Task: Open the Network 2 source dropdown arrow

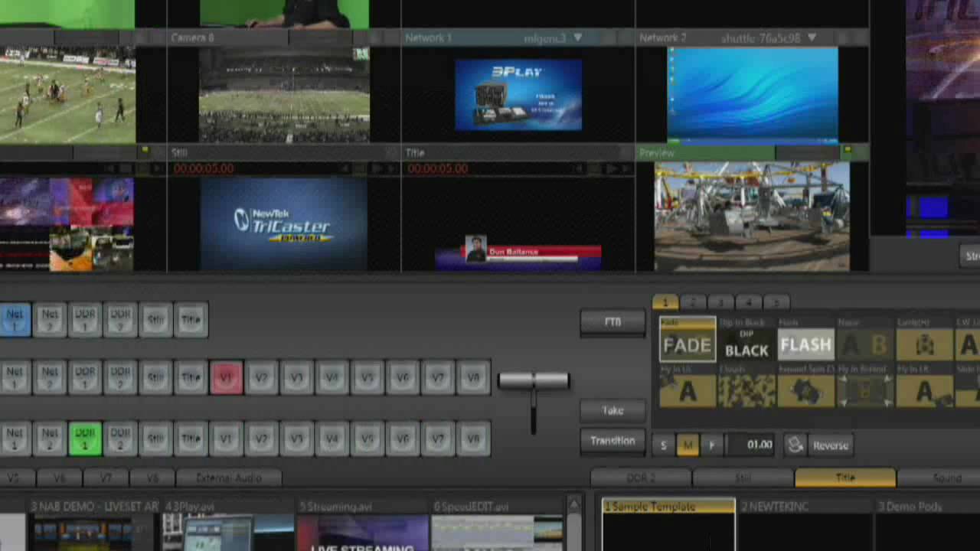Action: [x=812, y=37]
